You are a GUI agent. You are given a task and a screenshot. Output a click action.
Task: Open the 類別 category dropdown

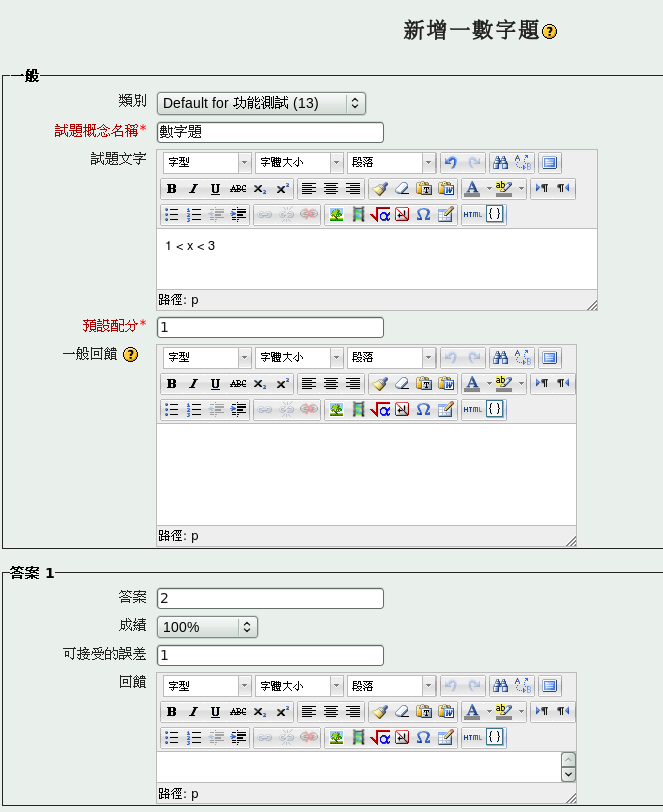[x=261, y=103]
